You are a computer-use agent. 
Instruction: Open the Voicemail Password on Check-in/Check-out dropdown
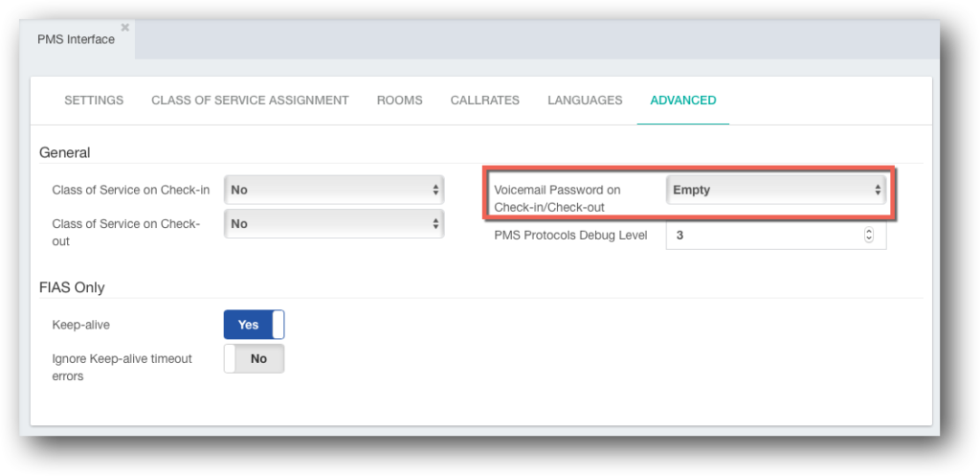(775, 191)
